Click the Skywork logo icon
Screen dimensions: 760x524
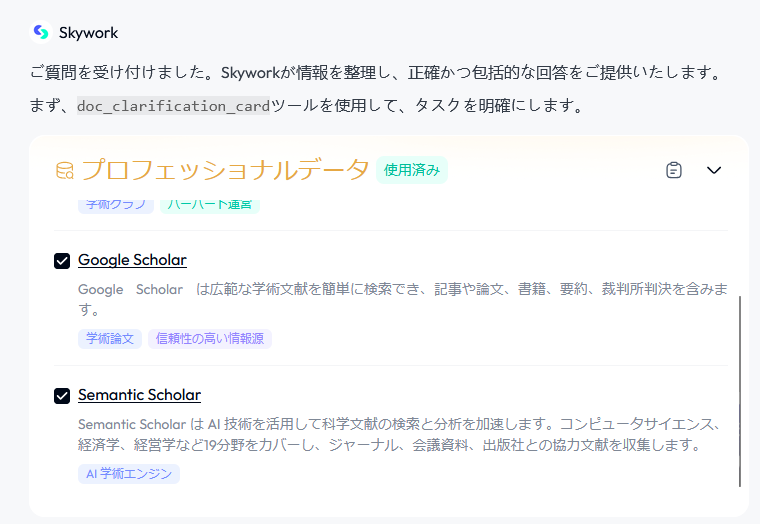click(41, 32)
